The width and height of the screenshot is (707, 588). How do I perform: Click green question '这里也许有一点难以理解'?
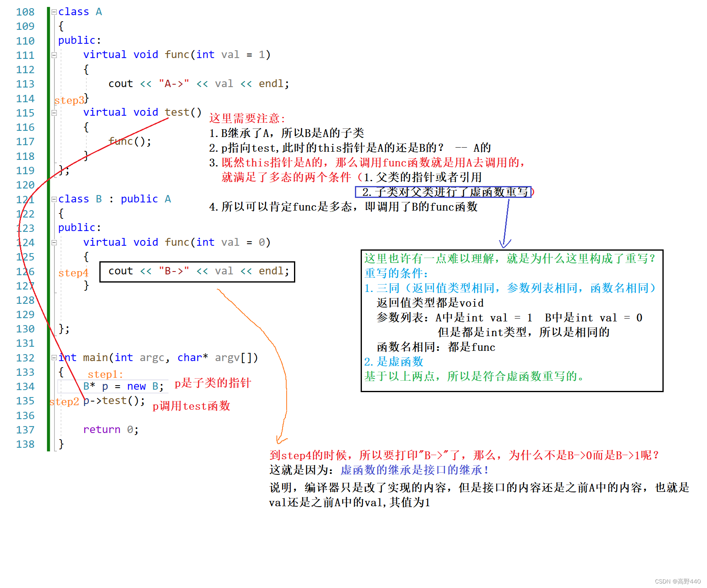coord(510,259)
